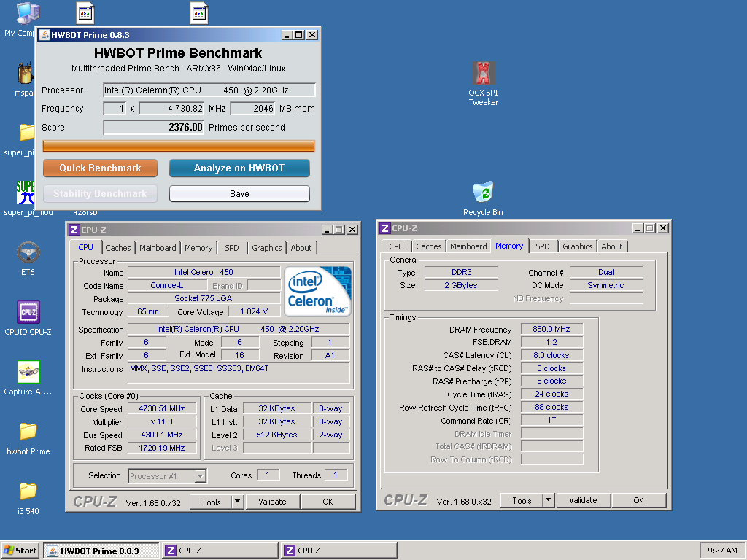This screenshot has height=560, width=747.
Task: Open Graphics tab in left CPU-Z window
Action: [267, 248]
